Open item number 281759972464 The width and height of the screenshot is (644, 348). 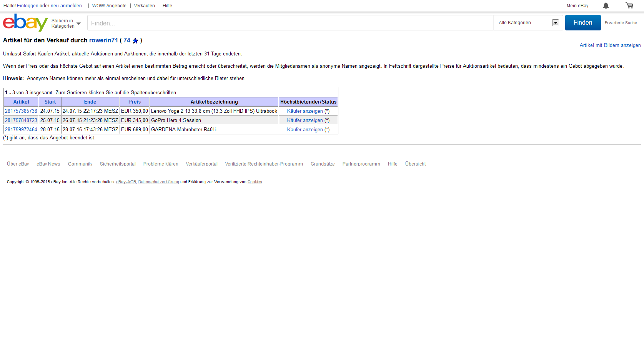click(21, 129)
